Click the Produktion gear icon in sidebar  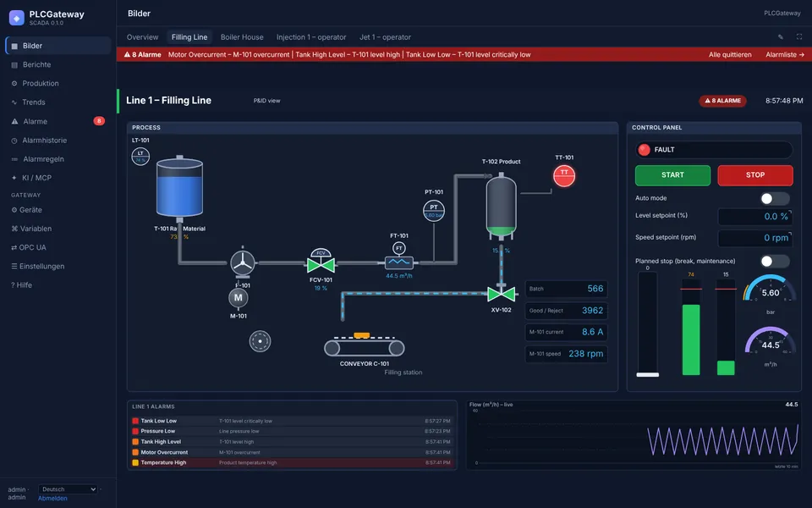[x=14, y=84]
